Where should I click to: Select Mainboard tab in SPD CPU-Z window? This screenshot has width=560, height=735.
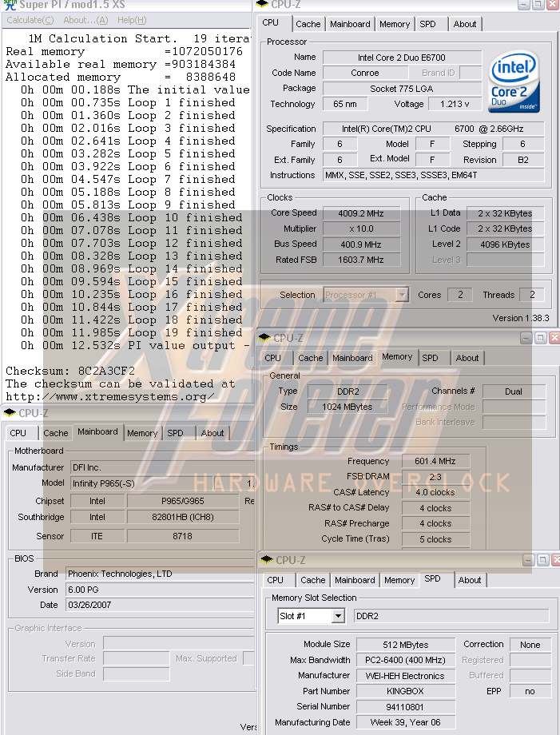[355, 580]
